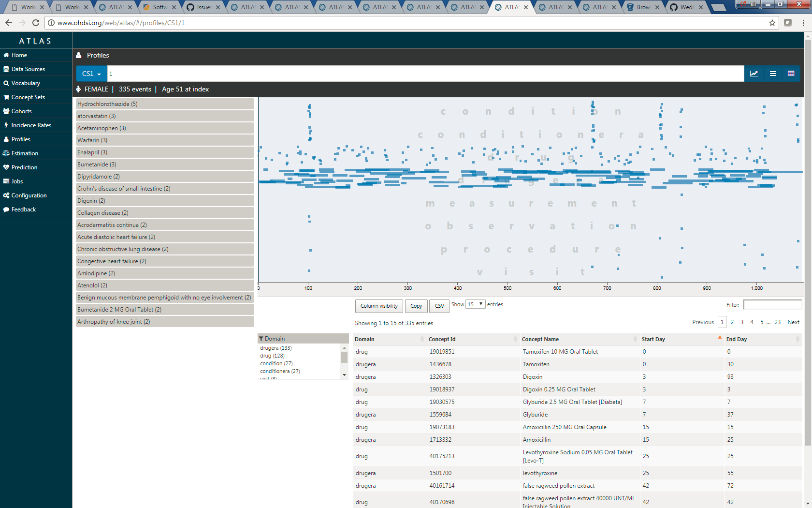The image size is (812, 508).
Task: Reload the page using the browser refresh icon
Action: [36, 23]
